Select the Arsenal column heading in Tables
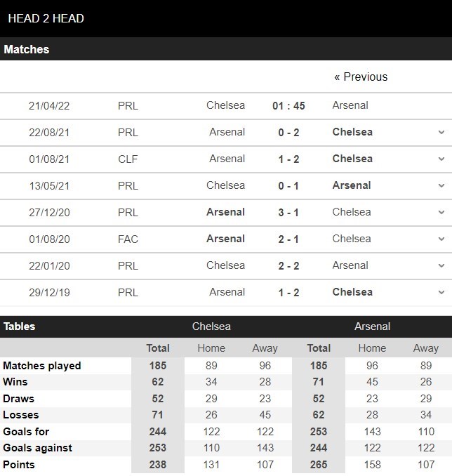 (372, 326)
